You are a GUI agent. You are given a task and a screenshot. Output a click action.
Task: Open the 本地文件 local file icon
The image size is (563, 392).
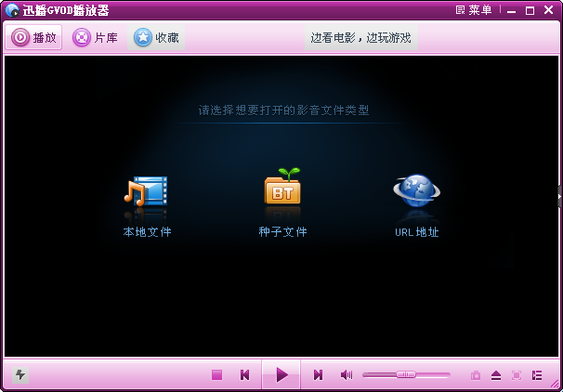[x=146, y=190]
